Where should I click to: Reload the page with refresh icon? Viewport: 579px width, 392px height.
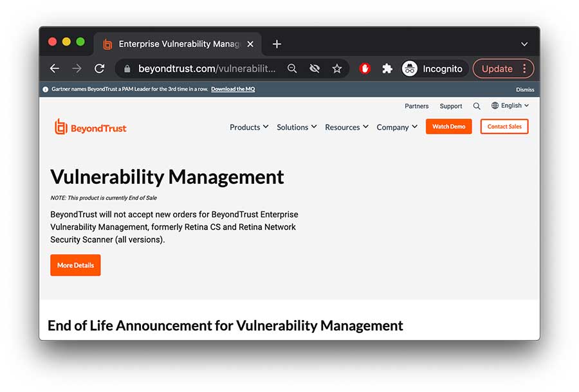coord(99,69)
